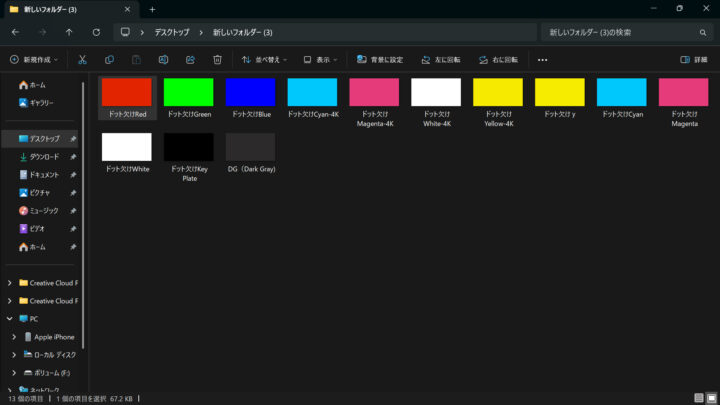The image size is (720, 405).
Task: Click 背景に設定 button
Action: pos(379,60)
